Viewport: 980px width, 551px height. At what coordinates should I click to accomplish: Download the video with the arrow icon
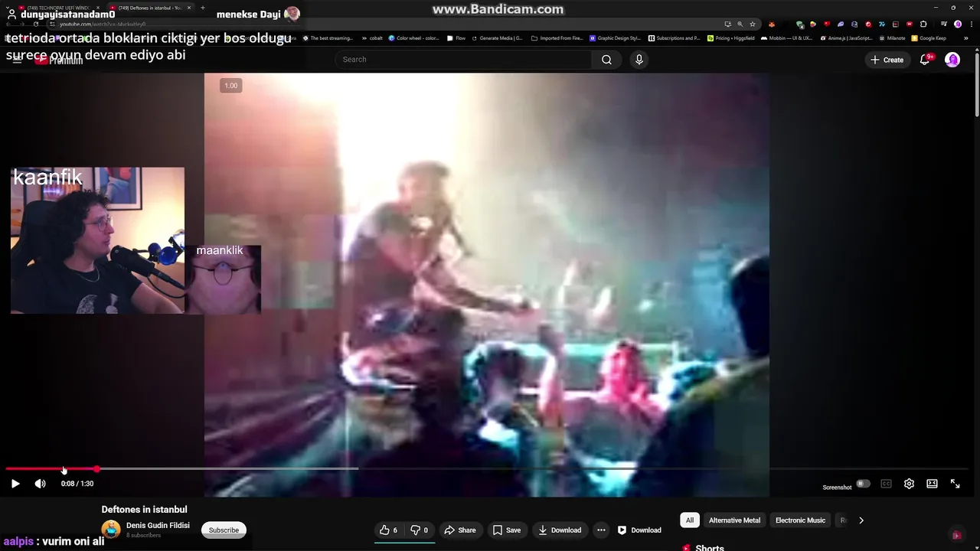coord(560,530)
